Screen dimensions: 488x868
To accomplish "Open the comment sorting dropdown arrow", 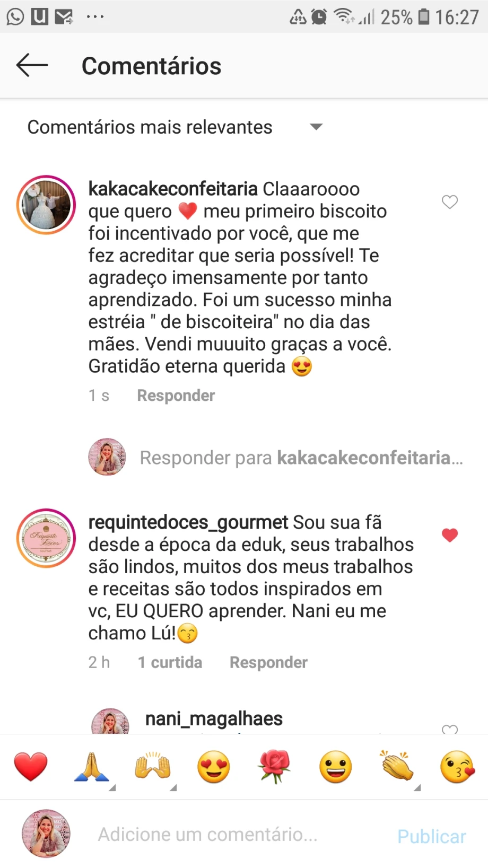I will [x=316, y=127].
